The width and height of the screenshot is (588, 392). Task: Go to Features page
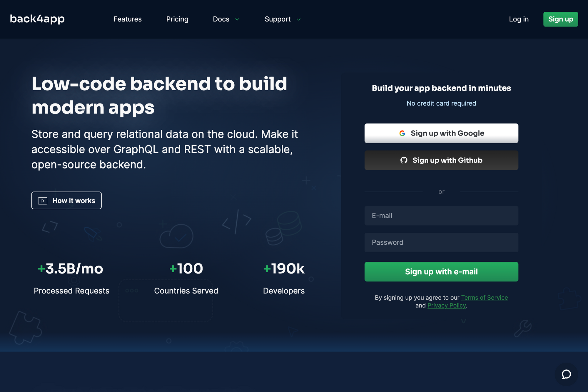pyautogui.click(x=128, y=19)
